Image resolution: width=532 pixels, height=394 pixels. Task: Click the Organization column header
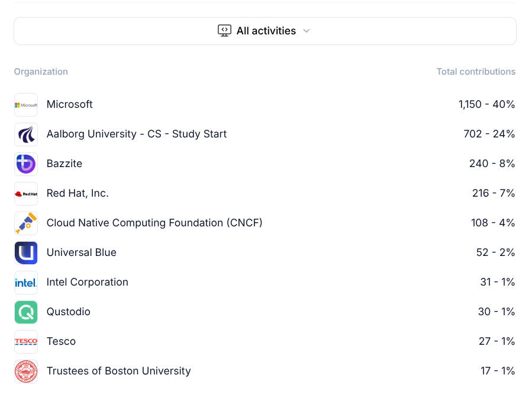coord(41,72)
